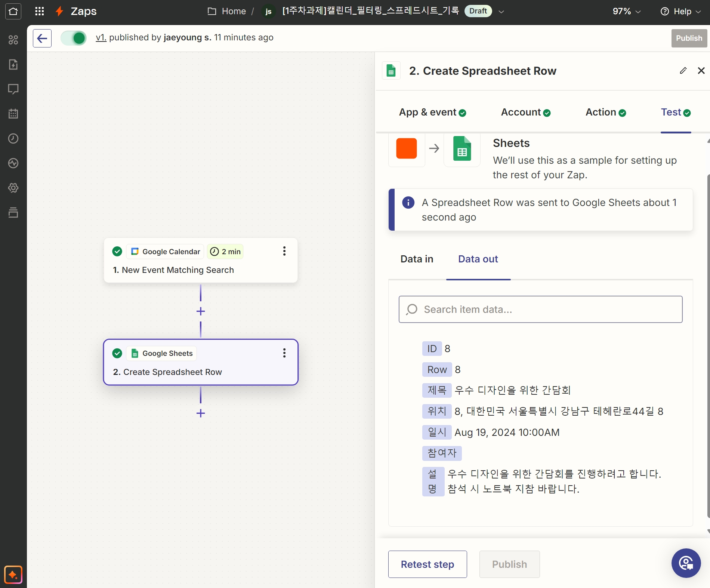Click the Zap title name text
Screen dimensions: 710x588
370,11
